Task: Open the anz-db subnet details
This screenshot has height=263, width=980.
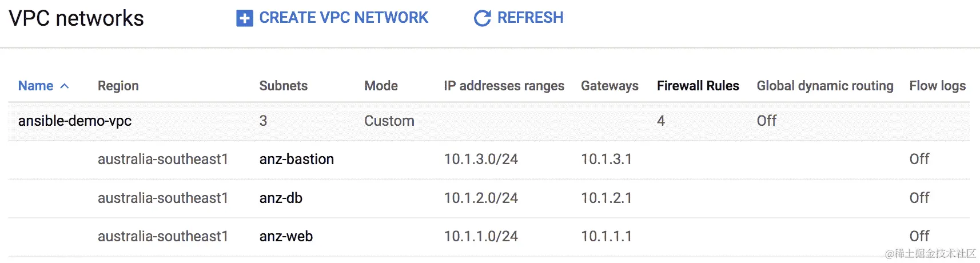Action: pos(281,198)
